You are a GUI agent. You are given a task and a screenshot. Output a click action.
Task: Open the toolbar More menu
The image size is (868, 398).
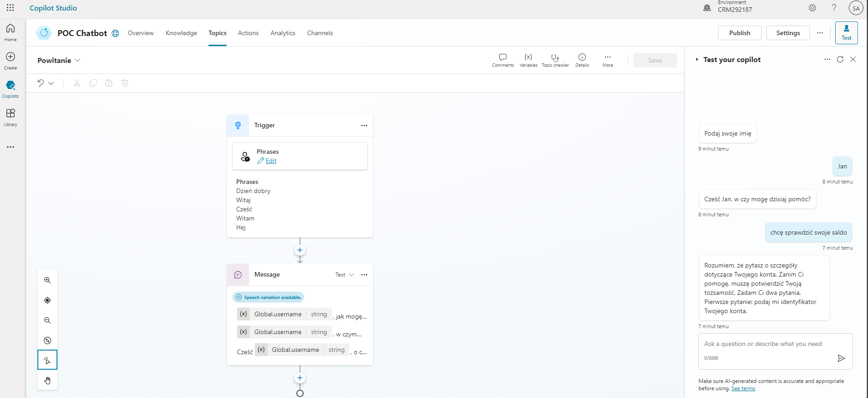pos(608,60)
